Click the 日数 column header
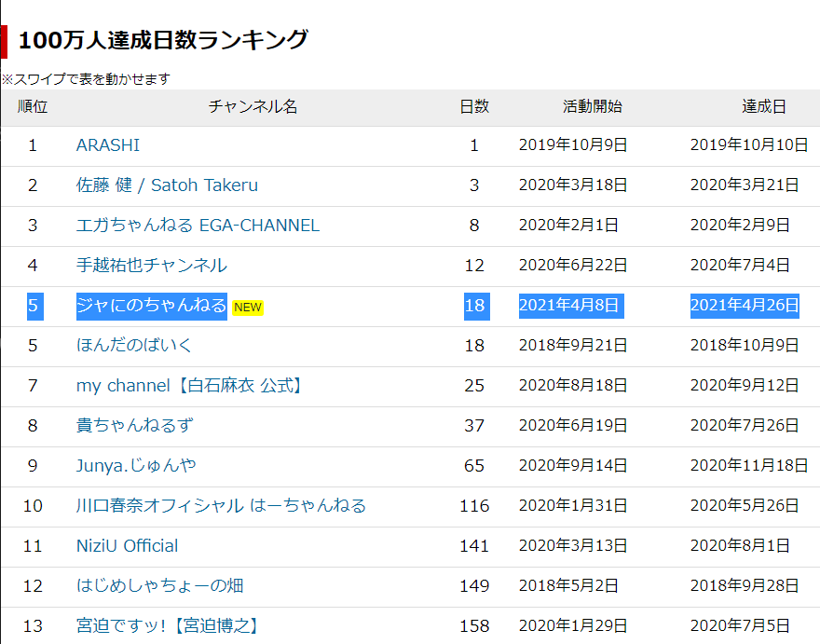The height and width of the screenshot is (644, 820). coord(474,107)
